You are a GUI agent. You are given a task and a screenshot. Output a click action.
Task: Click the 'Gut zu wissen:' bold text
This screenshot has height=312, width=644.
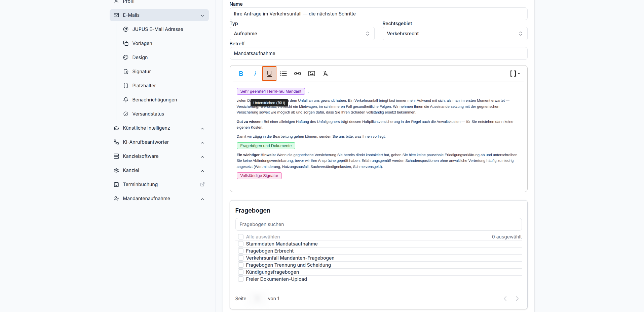click(x=250, y=122)
